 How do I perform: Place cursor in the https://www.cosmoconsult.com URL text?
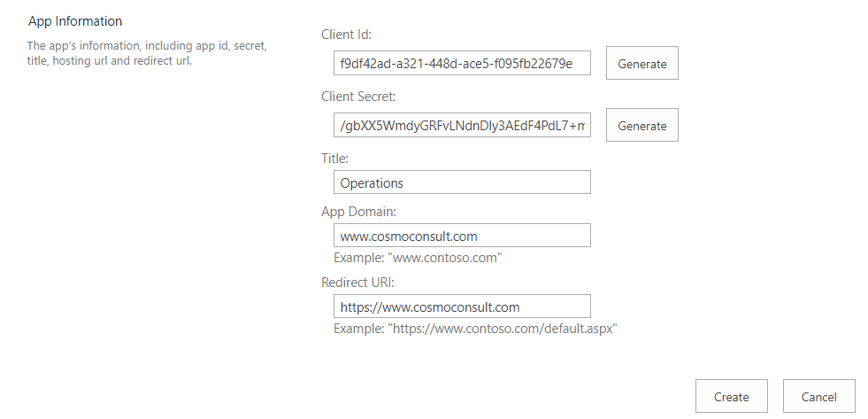(x=430, y=307)
